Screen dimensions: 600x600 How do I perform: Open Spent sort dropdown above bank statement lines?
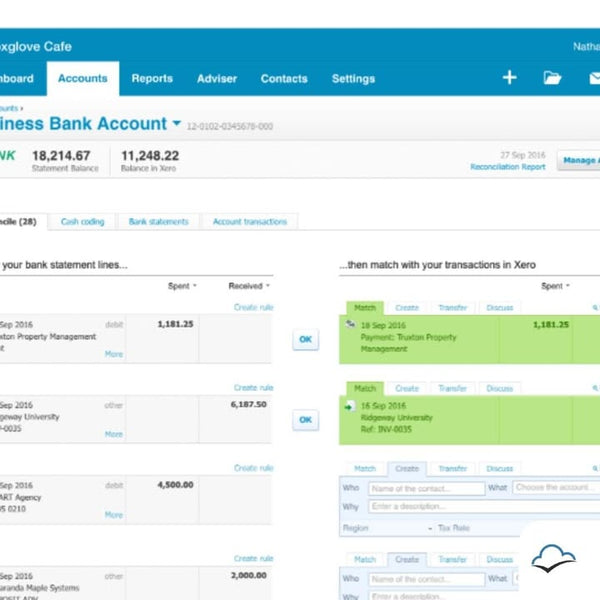(182, 286)
